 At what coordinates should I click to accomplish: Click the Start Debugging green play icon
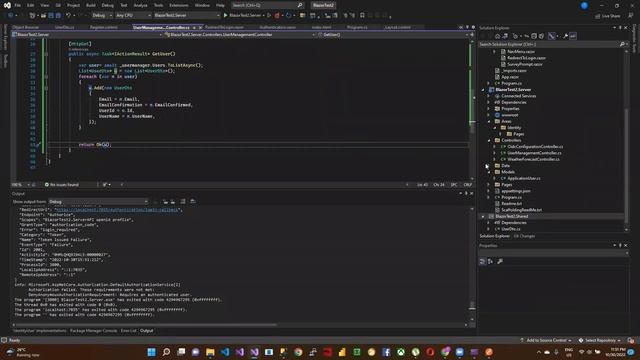(x=225, y=15)
